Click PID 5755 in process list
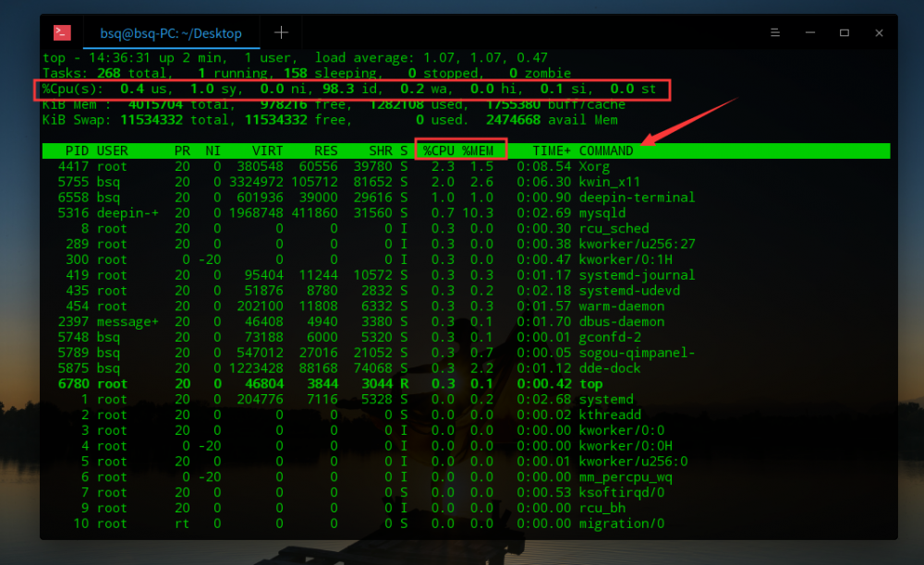This screenshot has height=565, width=924. [73, 182]
